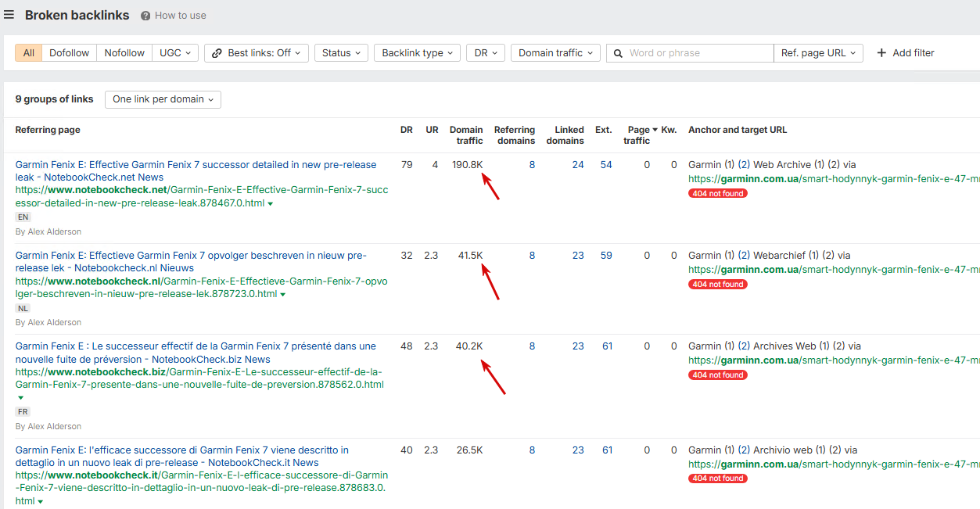
Task: Click domain traffic value 40.2K
Action: point(469,346)
